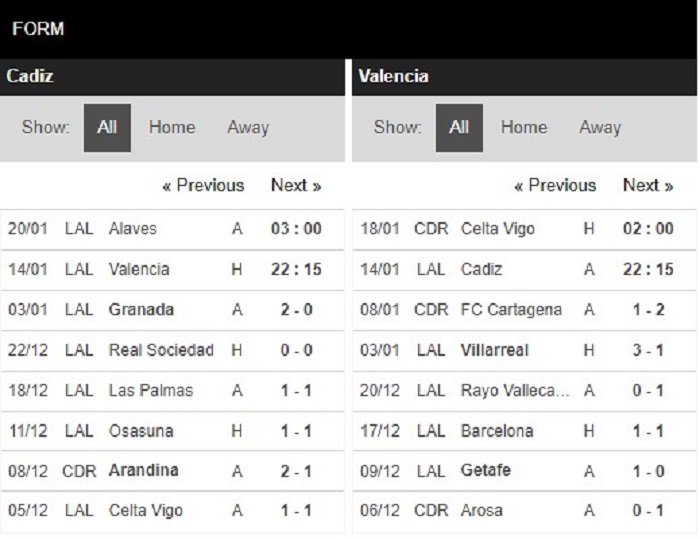700x539 pixels.
Task: Go to Next page of Cadiz fixtures
Action: (x=296, y=185)
